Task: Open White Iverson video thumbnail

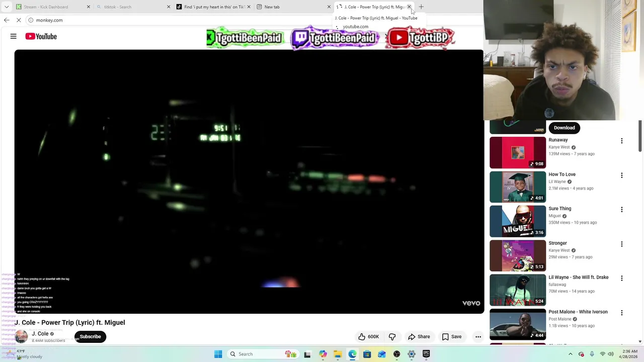Action: click(518, 324)
